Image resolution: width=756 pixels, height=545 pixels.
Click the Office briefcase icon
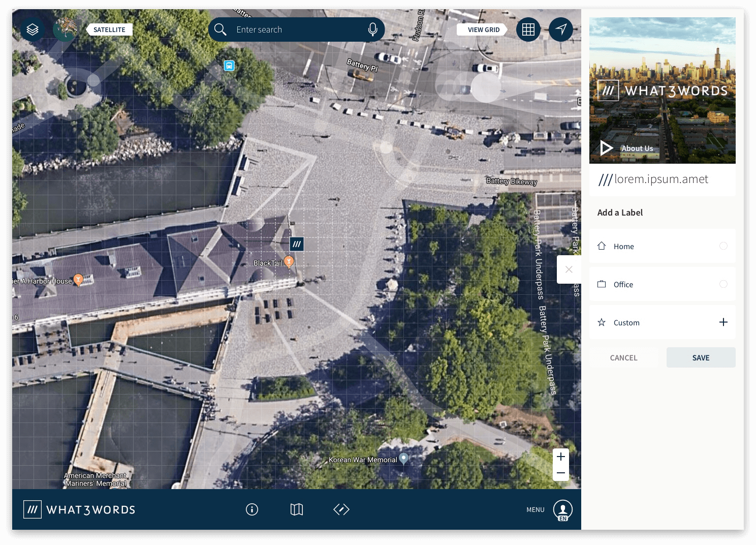[x=602, y=284]
